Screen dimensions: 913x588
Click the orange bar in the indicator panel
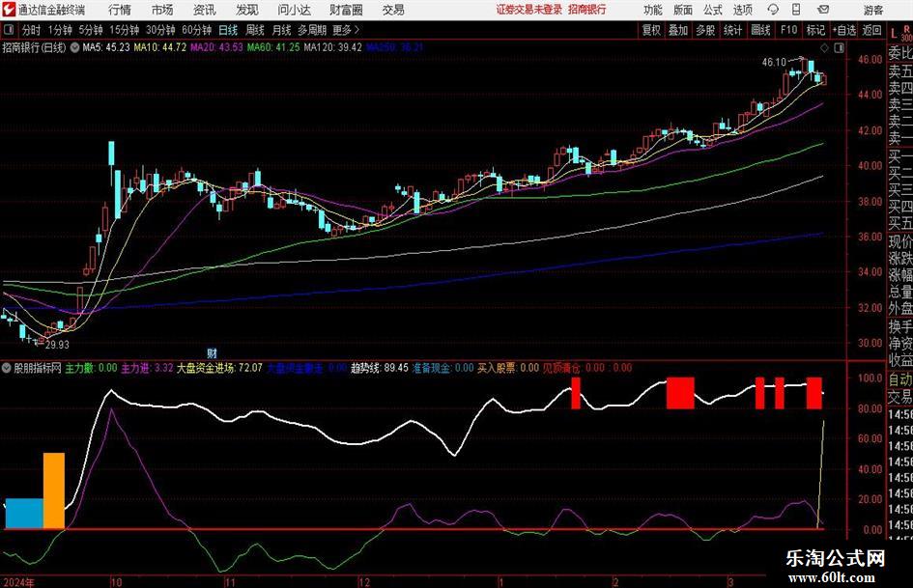click(x=53, y=490)
